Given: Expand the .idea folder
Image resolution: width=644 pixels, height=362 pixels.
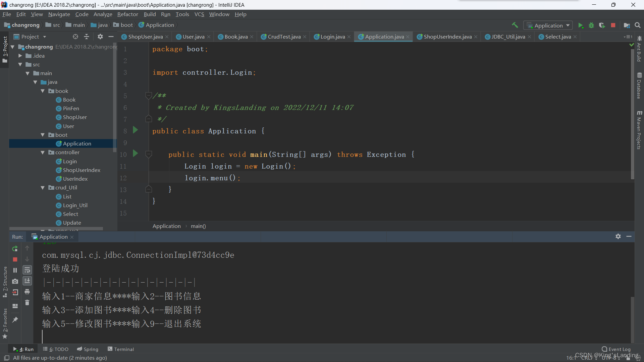Looking at the screenshot, I should pyautogui.click(x=20, y=56).
